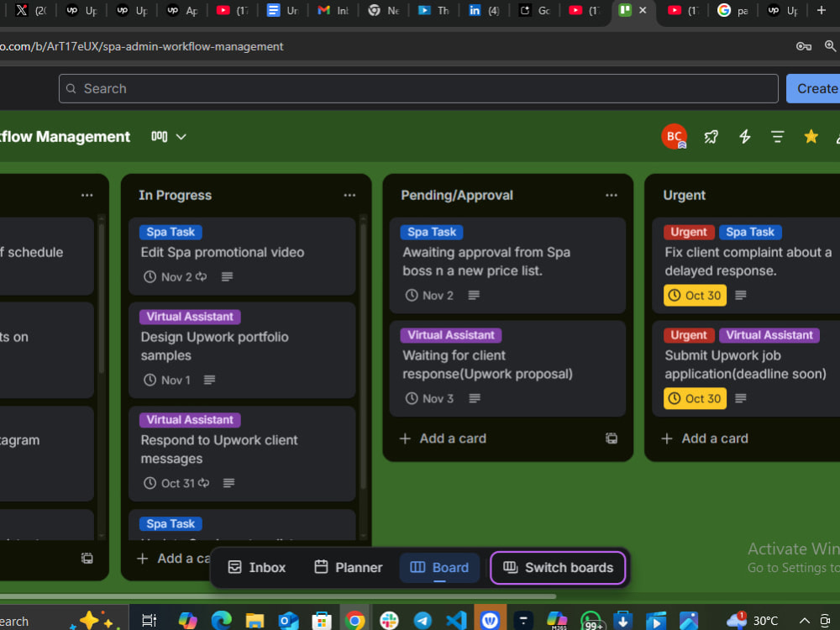This screenshot has width=840, height=630.
Task: Open the Filter cards icon
Action: point(777,137)
